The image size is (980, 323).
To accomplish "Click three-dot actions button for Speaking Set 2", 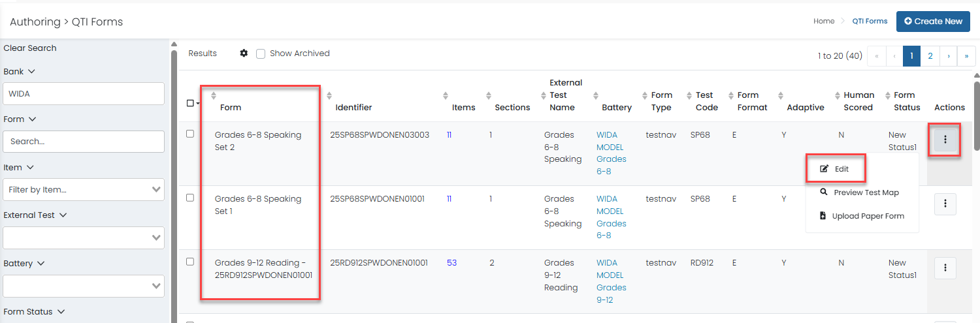I will [x=945, y=140].
